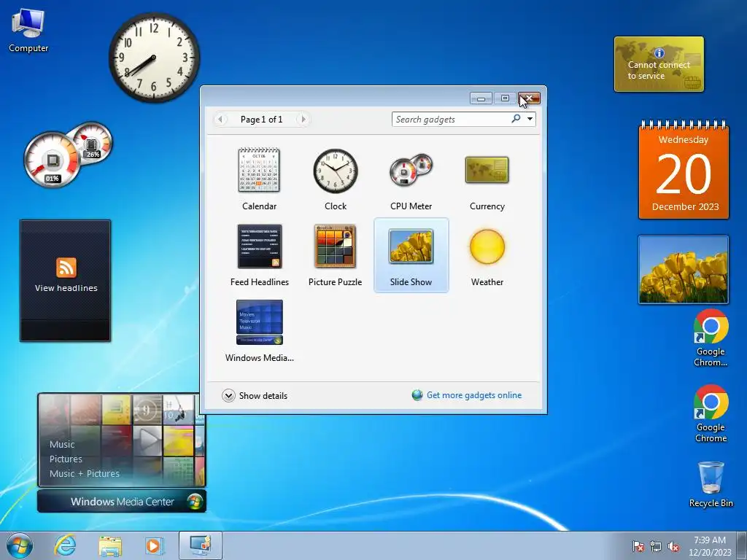Select the CPU Meter gadget in the gallery
The image size is (747, 560).
pos(411,179)
